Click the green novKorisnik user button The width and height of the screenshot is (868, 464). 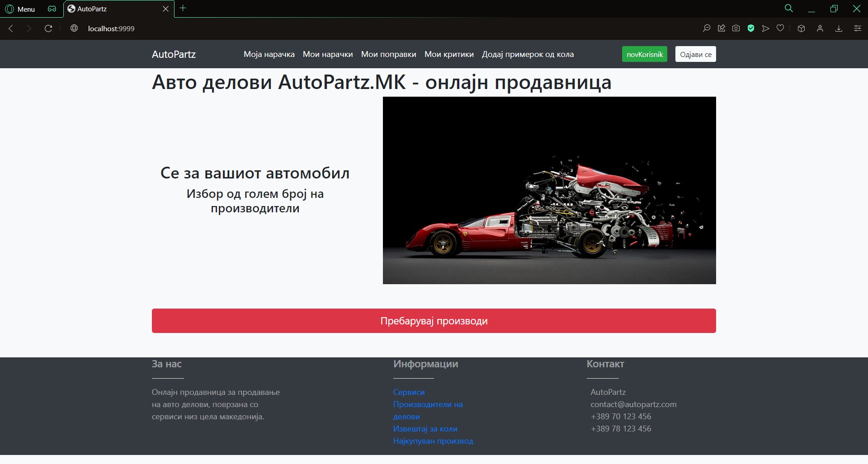click(644, 54)
